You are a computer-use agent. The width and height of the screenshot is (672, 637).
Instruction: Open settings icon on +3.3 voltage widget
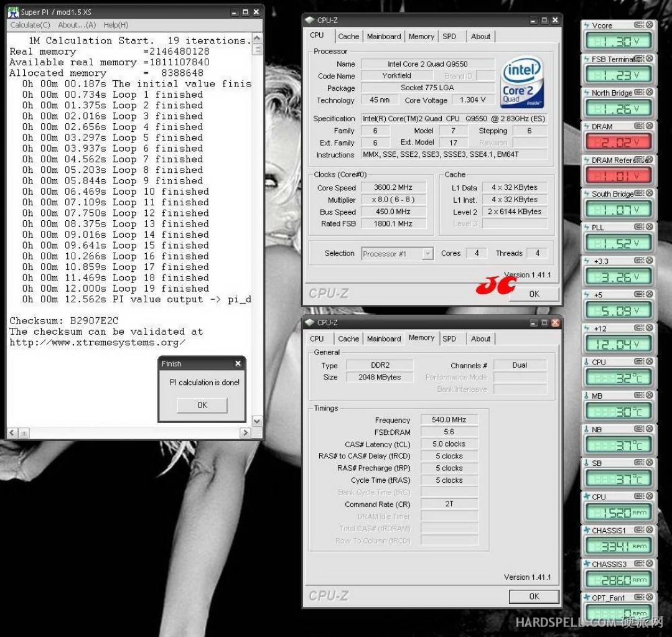[639, 261]
